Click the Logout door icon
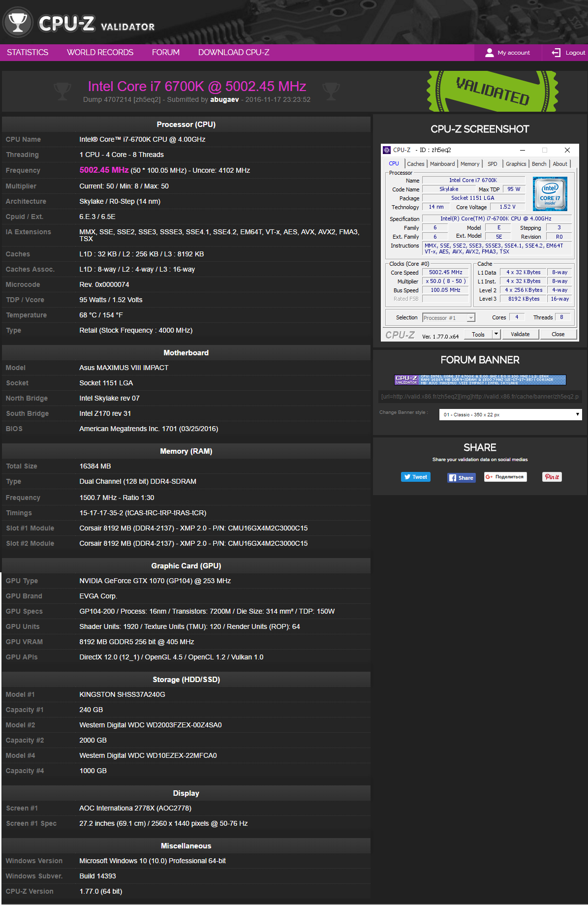 [x=556, y=53]
